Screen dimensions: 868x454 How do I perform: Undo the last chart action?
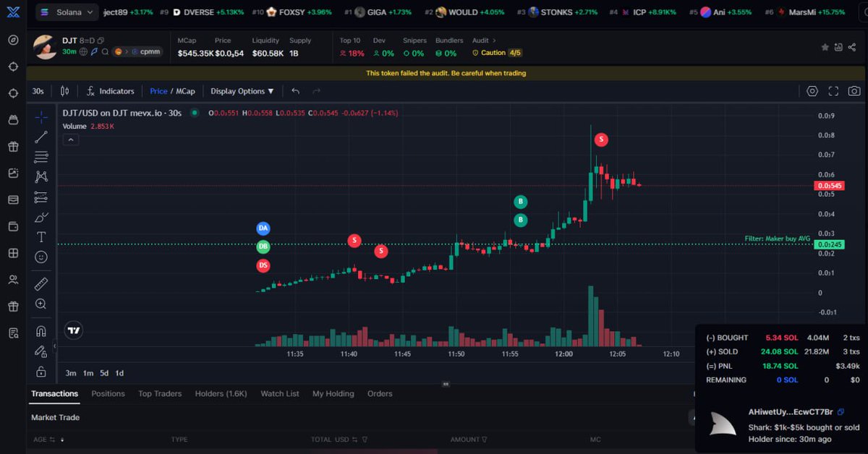click(x=295, y=91)
